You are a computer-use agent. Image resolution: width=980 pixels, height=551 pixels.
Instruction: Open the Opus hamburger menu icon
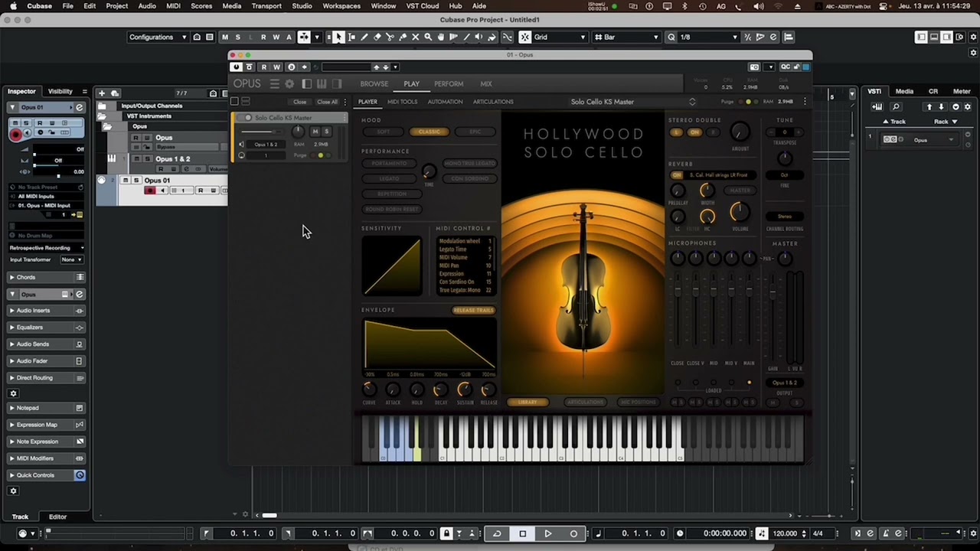point(274,83)
